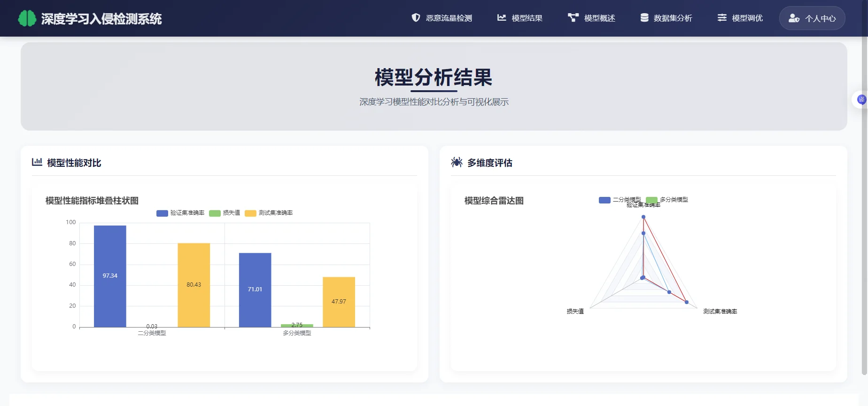The height and width of the screenshot is (406, 868).
Task: Click the top radar point at 验证集准确率
Action: click(643, 217)
